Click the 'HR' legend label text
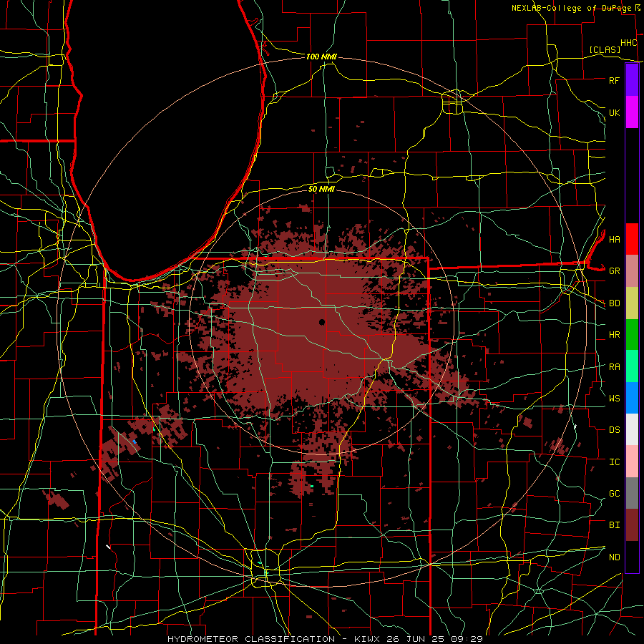644x644 pixels. click(614, 335)
